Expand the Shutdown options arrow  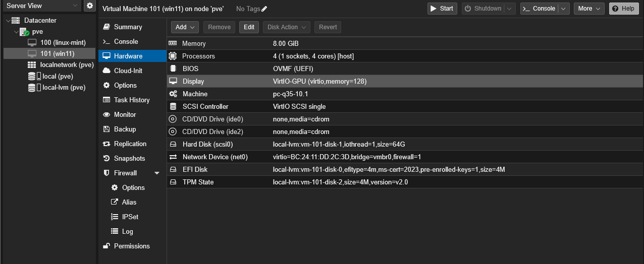[x=510, y=9]
